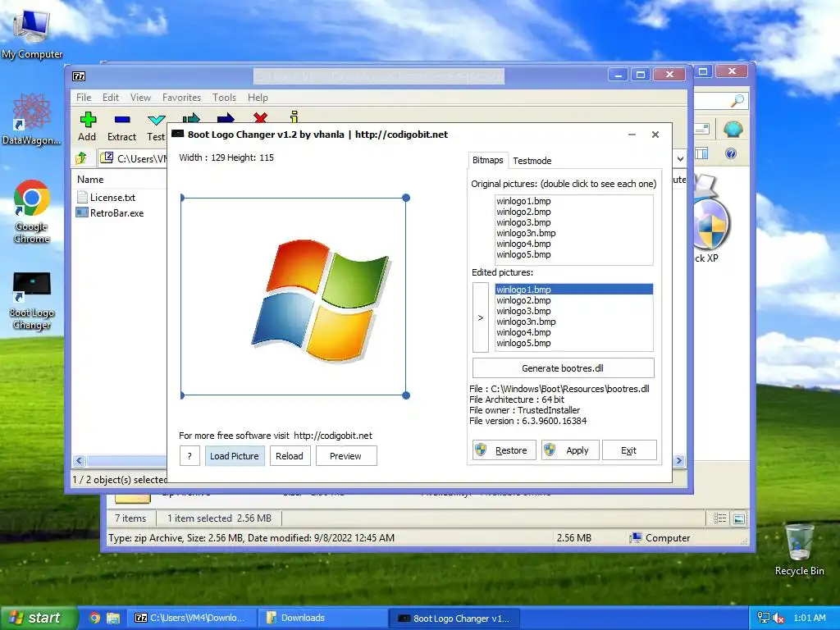The height and width of the screenshot is (630, 840).
Task: Click the question mark help button
Action: point(189,456)
